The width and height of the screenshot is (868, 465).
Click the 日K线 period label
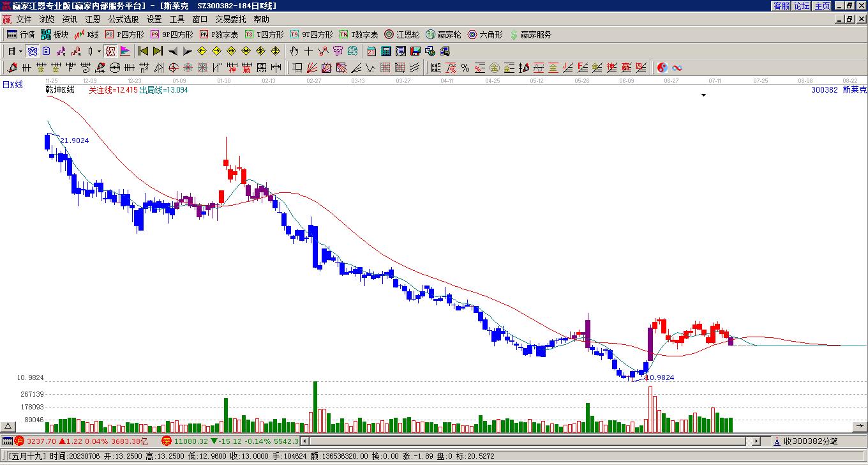[x=12, y=84]
